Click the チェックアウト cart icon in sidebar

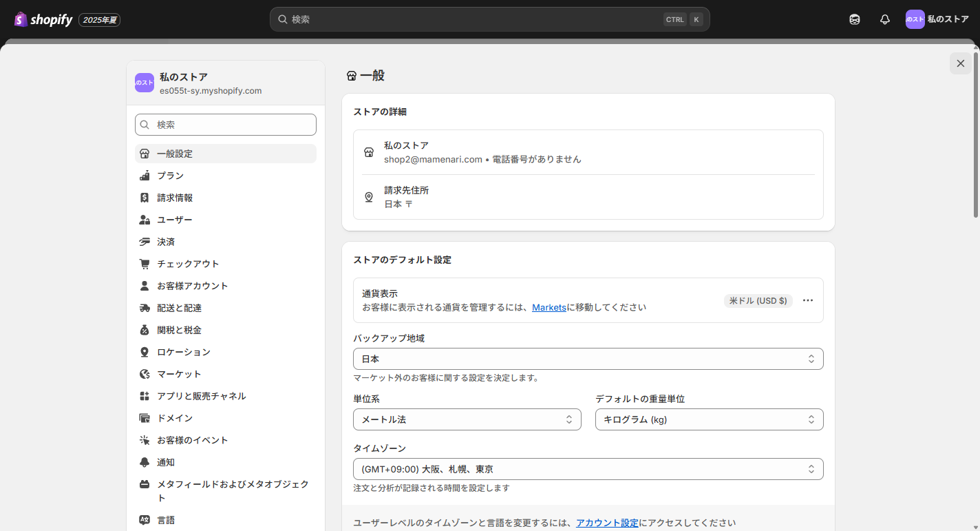[x=145, y=264]
